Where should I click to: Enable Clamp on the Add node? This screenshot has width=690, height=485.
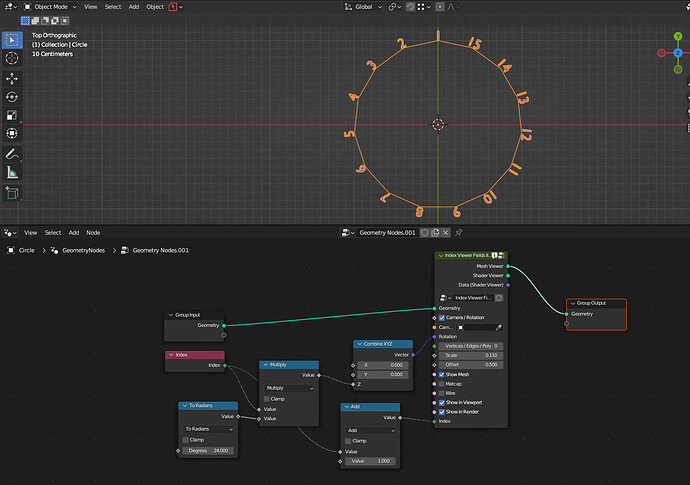coord(348,441)
